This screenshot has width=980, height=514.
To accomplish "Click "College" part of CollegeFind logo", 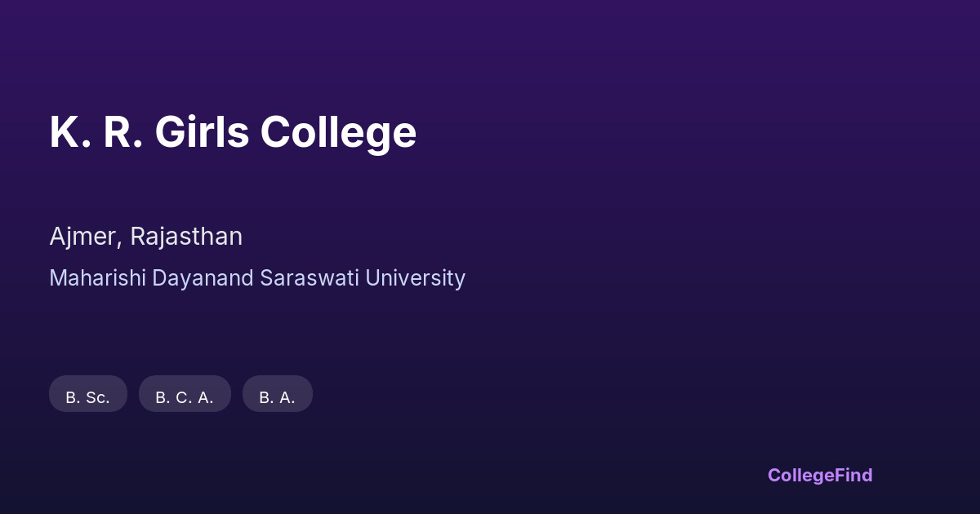I will coord(801,475).
